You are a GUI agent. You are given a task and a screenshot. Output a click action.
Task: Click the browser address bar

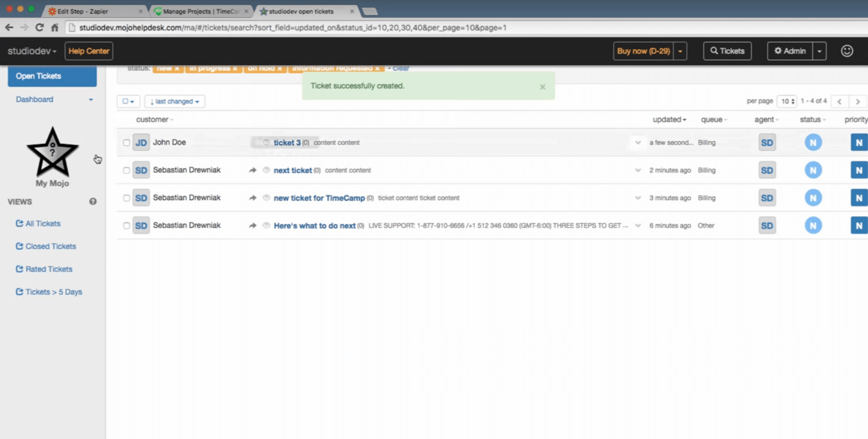pos(466,28)
